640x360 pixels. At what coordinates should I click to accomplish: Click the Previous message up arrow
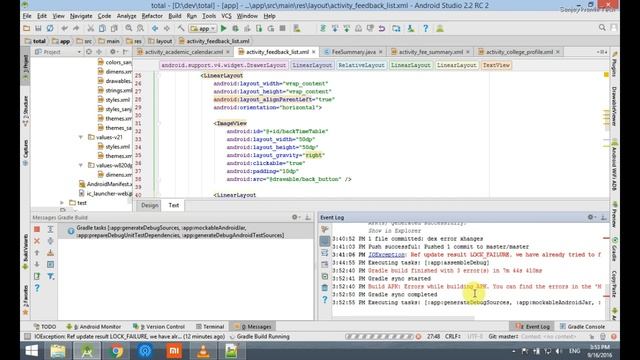click(x=37, y=253)
